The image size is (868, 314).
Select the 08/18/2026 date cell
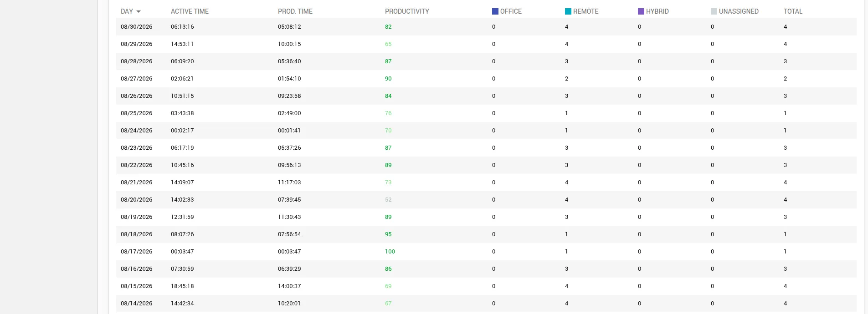(137, 234)
